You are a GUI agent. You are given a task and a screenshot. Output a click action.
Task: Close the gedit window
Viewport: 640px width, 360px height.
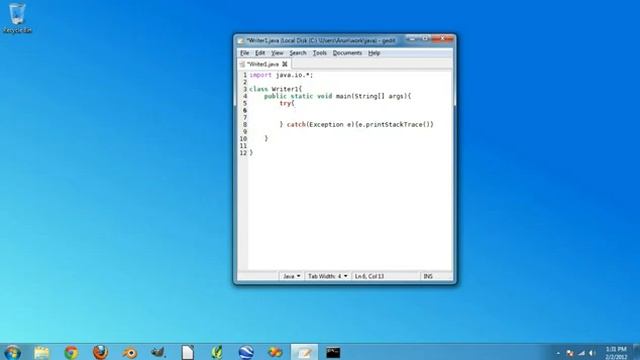442,38
